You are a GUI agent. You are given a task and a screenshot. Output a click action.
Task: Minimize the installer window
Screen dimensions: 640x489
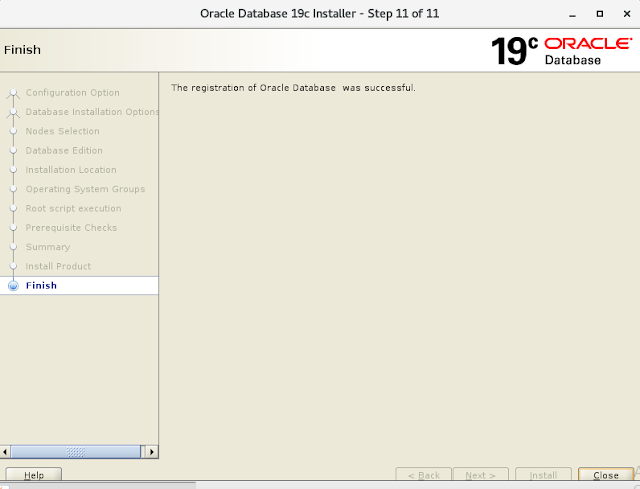[572, 14]
